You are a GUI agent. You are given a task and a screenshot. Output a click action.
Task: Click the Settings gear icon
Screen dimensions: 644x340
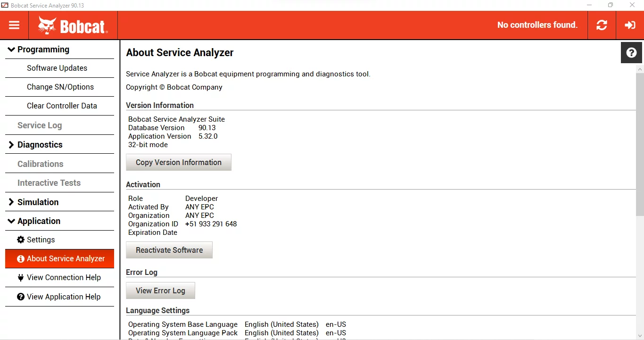[x=21, y=240]
